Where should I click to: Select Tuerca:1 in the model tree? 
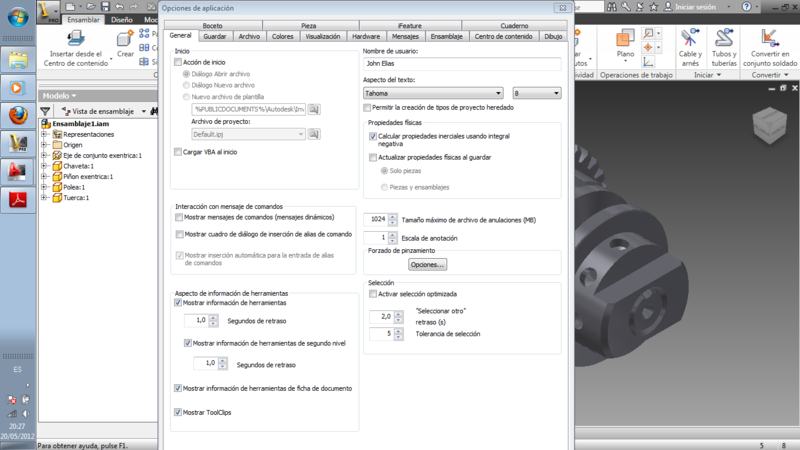coord(76,197)
